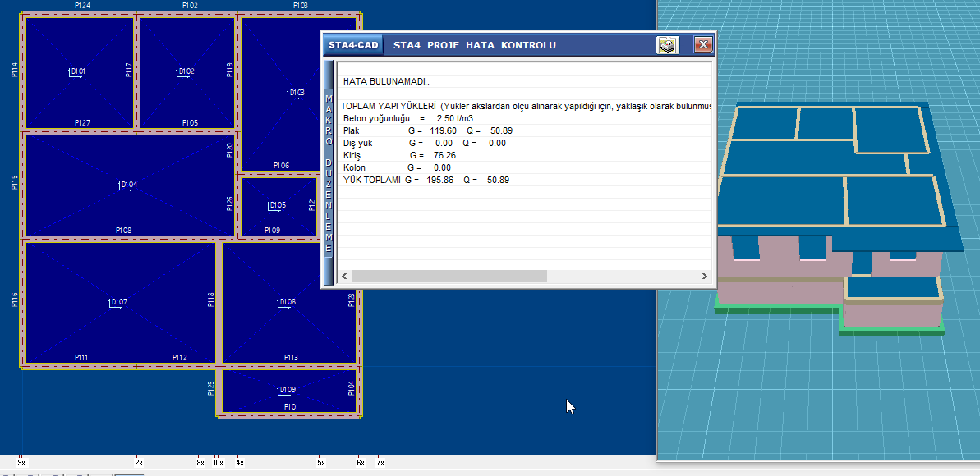
Task: Select the D102 slab label
Action: coord(186,72)
